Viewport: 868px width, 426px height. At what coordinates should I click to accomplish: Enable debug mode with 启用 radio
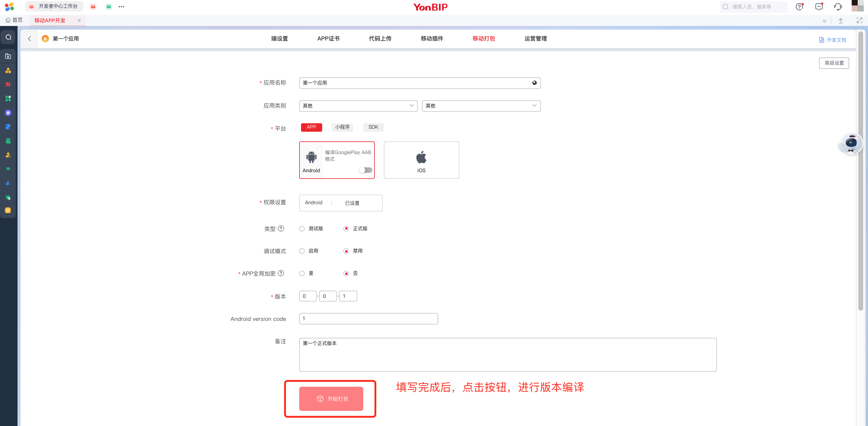[302, 251]
